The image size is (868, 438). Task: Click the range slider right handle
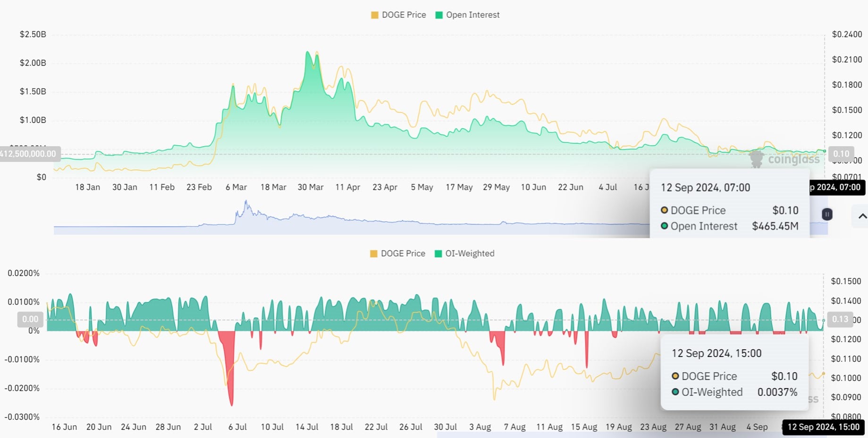tap(826, 215)
